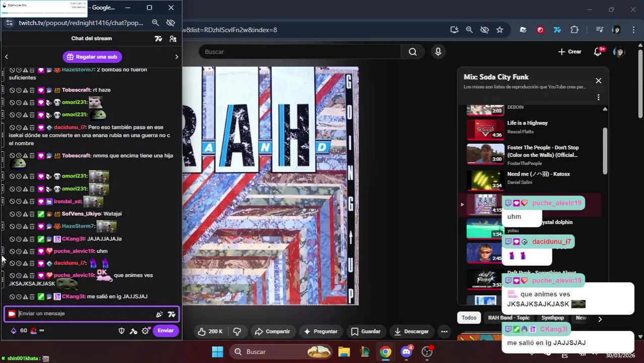Open Windows Start menu
Screen dimensions: 644x363
click(x=217, y=352)
